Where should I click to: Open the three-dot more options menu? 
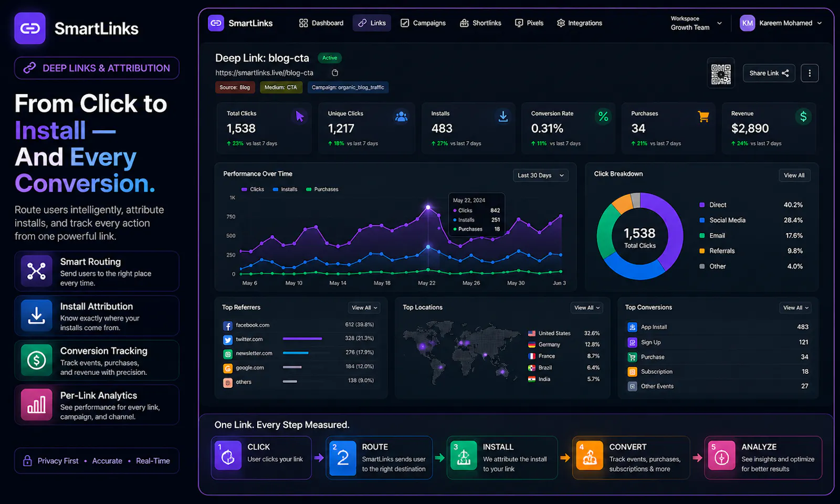(810, 73)
